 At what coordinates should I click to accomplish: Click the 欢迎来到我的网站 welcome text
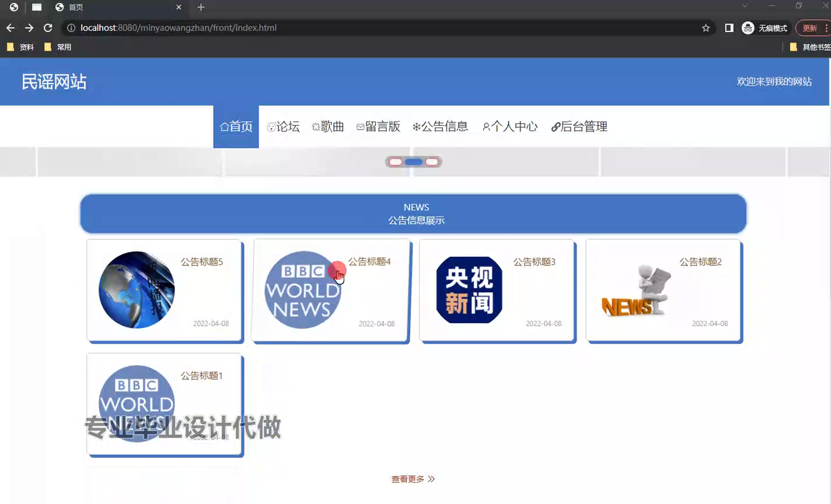pyautogui.click(x=774, y=82)
